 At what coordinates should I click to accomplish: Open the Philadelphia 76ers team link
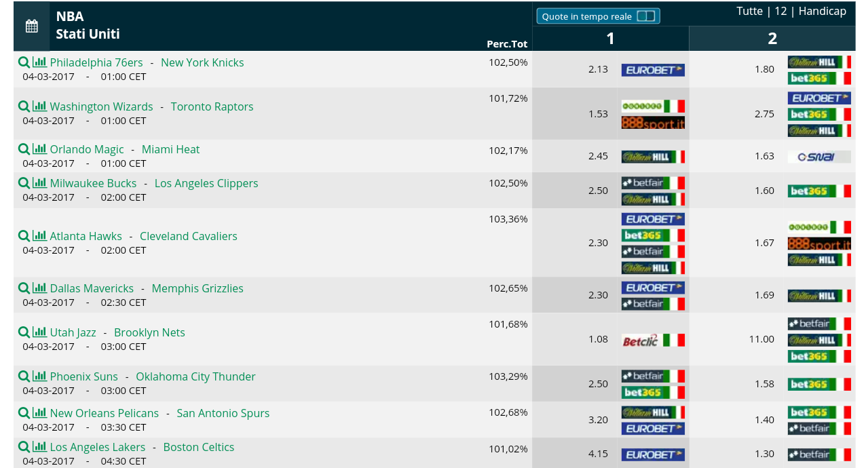[x=96, y=62]
